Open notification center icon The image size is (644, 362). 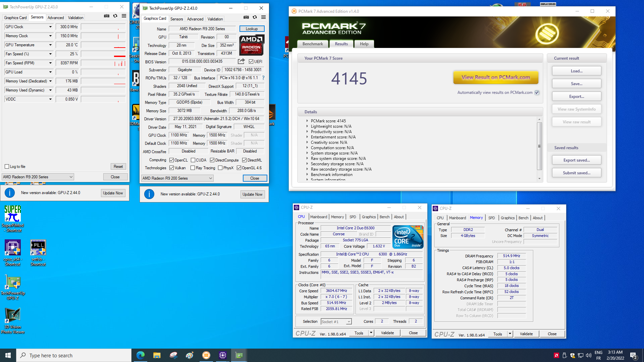coord(634,355)
